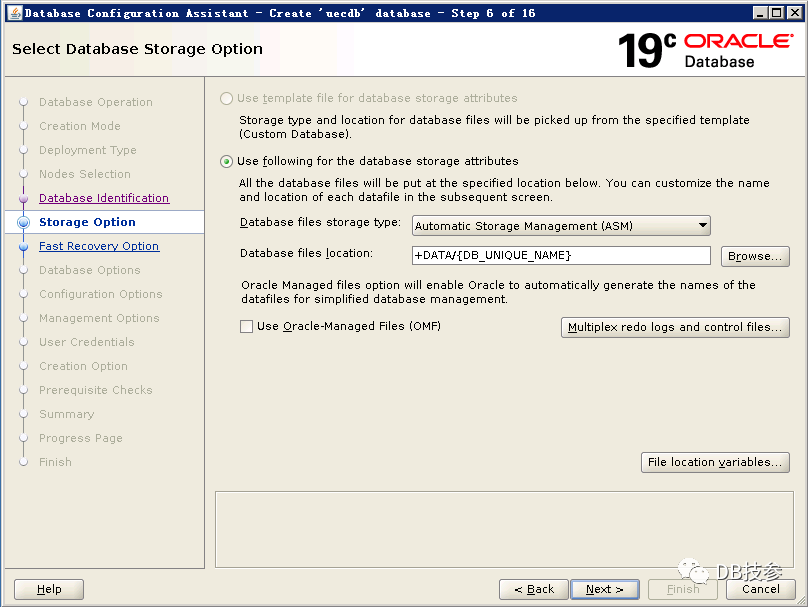Click 'Prerequisite Checks' step text

(x=96, y=390)
